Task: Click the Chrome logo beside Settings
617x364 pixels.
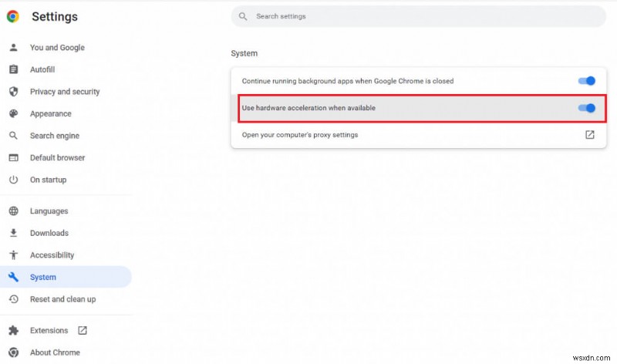Action: click(x=12, y=16)
